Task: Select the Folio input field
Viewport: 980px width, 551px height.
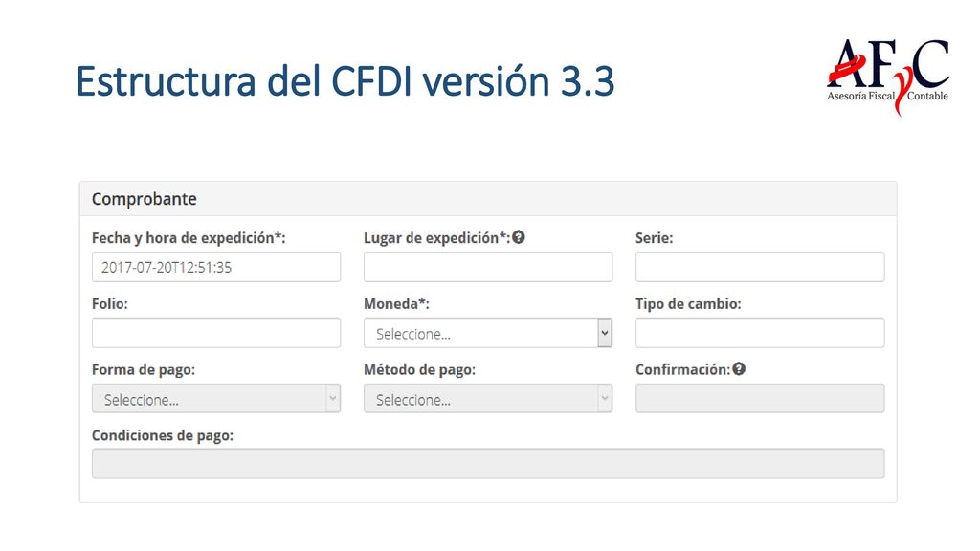Action: [x=216, y=333]
